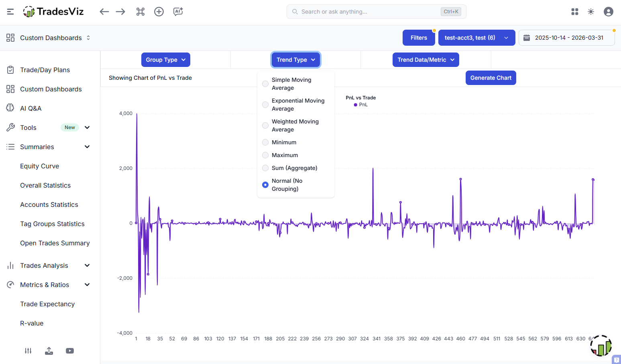This screenshot has width=621, height=364.
Task: Click the forward navigation arrow
Action: (x=120, y=12)
